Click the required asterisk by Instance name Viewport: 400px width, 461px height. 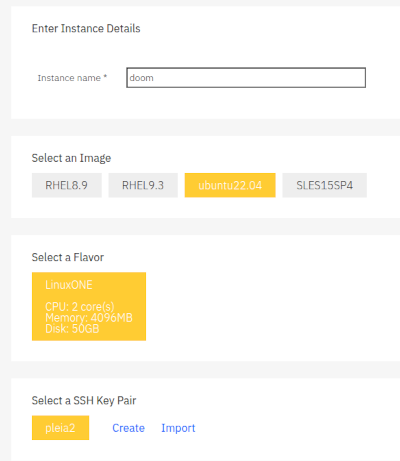[105, 77]
